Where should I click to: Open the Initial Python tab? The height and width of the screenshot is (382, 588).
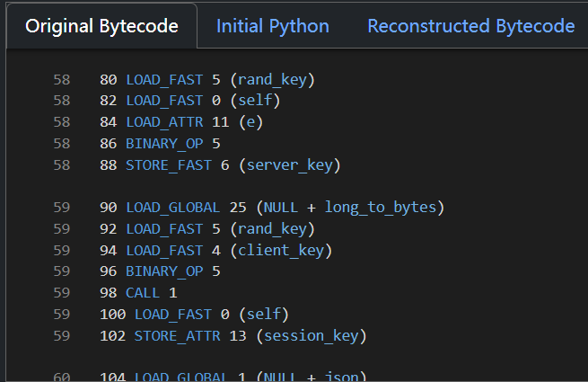pyautogui.click(x=272, y=26)
